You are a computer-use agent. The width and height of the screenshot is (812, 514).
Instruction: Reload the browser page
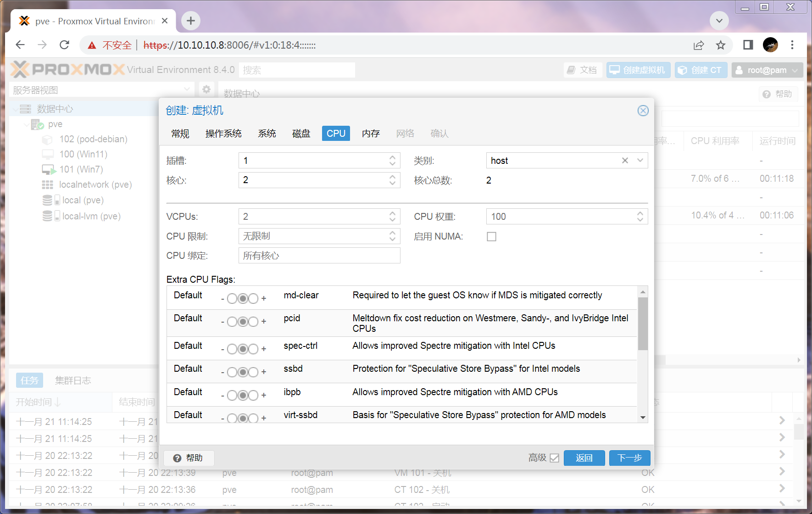pos(65,45)
